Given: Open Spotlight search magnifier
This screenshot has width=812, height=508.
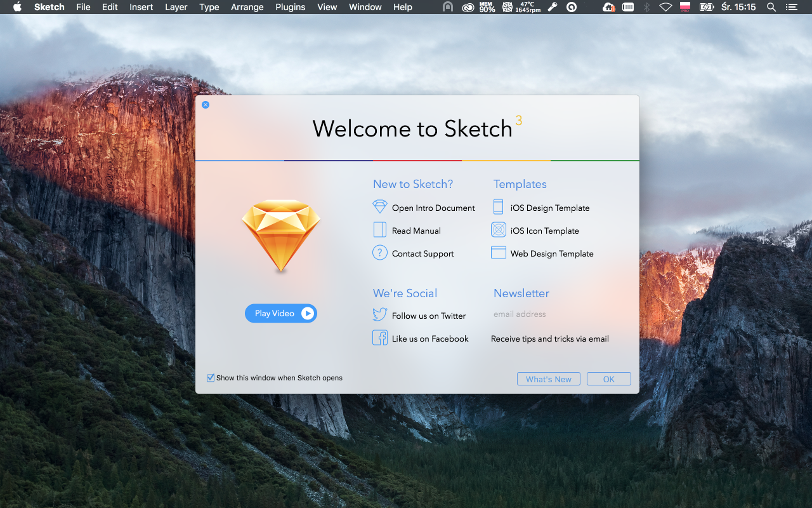Looking at the screenshot, I should coord(771,7).
